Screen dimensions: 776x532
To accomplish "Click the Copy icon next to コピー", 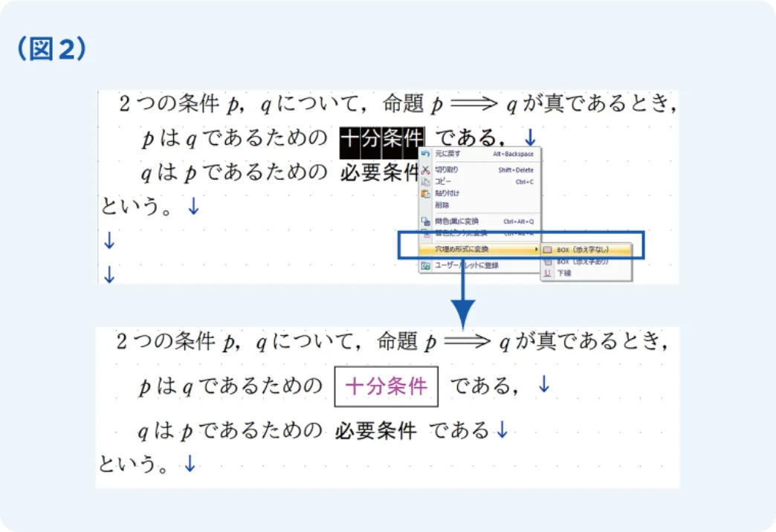I will click(x=425, y=181).
